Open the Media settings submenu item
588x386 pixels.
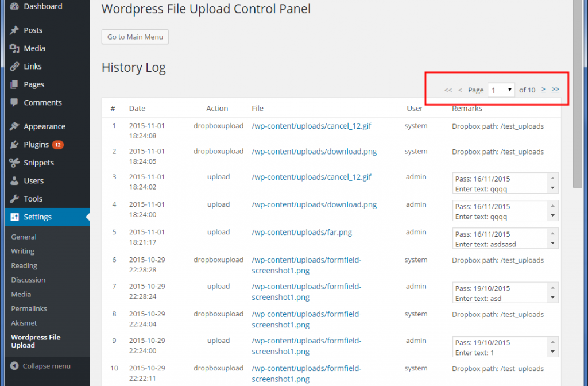click(21, 294)
